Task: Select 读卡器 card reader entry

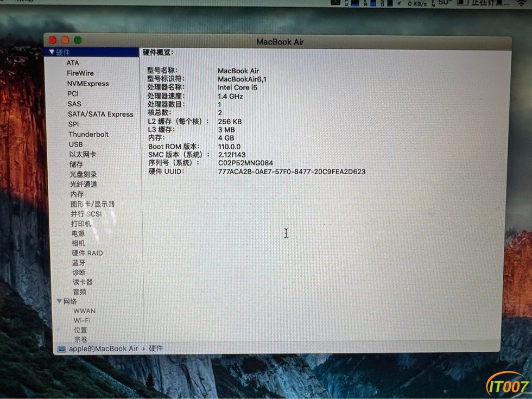Action: (83, 282)
